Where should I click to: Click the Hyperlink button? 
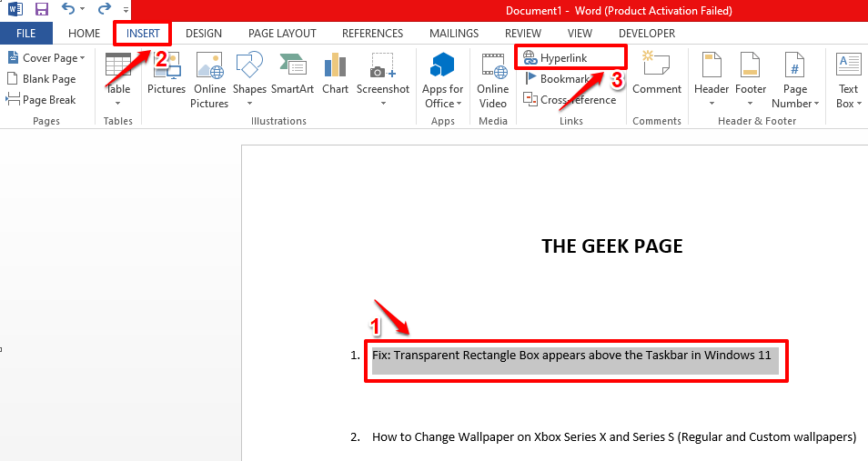point(555,57)
